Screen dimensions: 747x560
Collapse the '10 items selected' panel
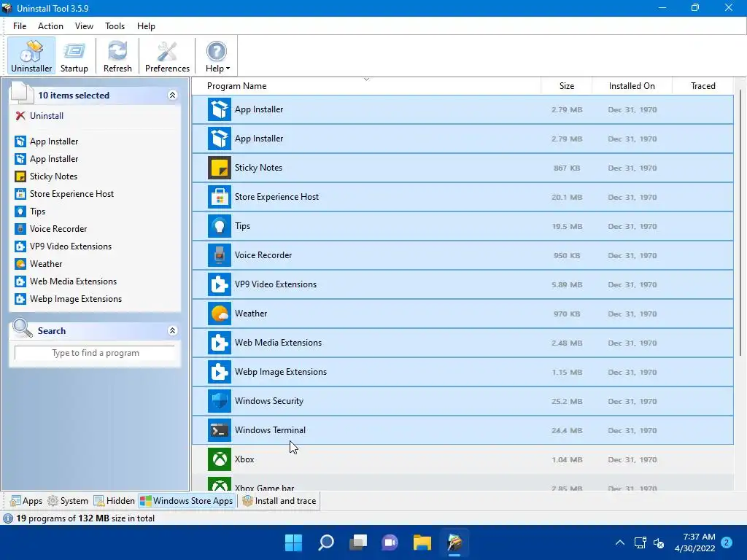[172, 96]
